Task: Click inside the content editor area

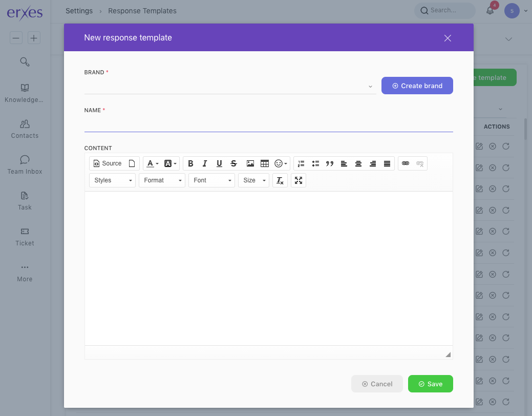Action: (268, 268)
